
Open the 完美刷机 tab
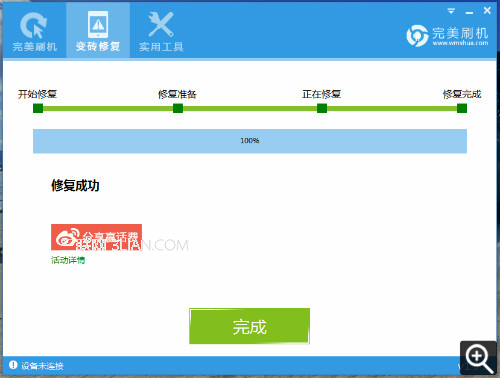34,31
